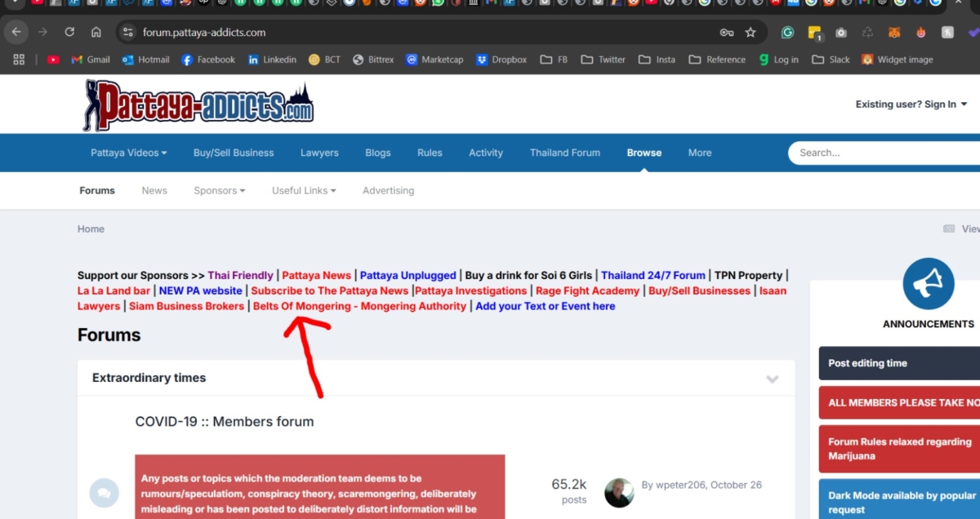
Task: Open wpeter206's avatar thumbnail
Action: point(619,493)
